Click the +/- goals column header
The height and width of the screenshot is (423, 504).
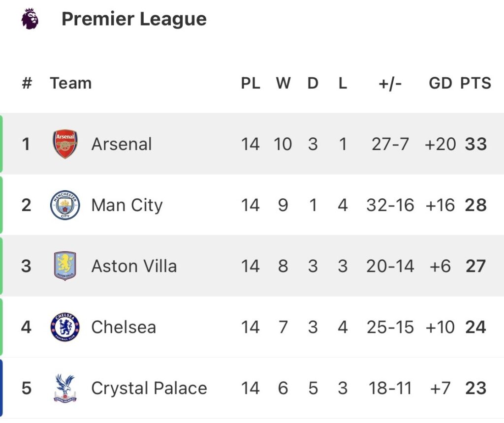390,83
